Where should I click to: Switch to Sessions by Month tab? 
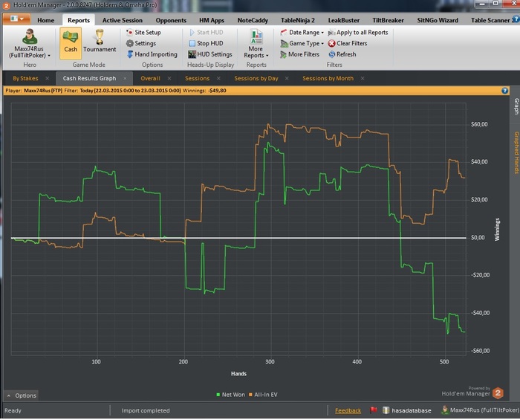[328, 78]
